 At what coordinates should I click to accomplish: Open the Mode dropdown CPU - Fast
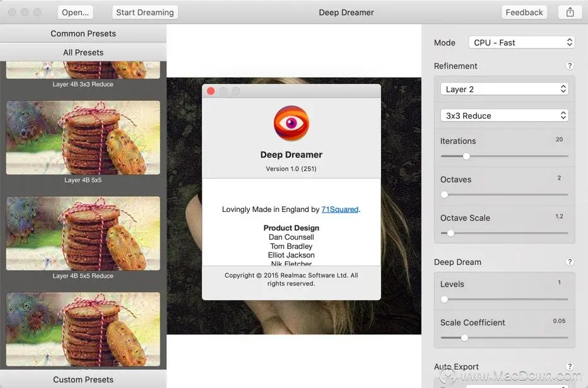522,42
